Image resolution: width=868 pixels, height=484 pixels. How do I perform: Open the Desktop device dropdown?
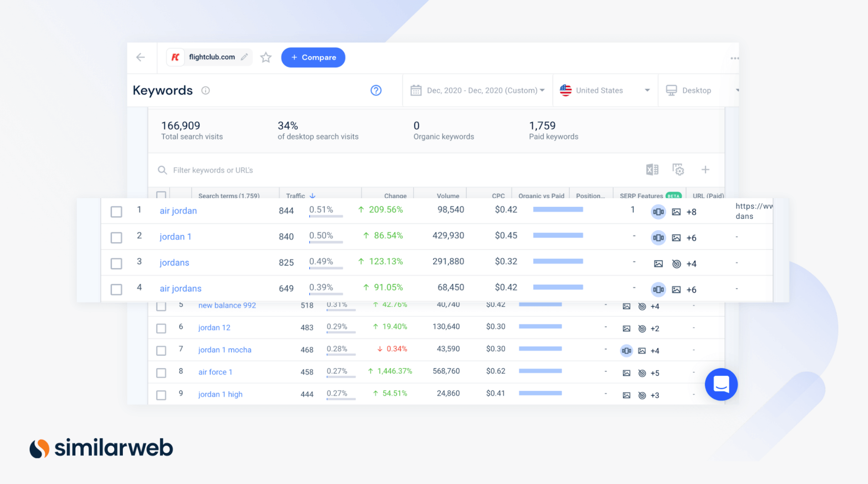(x=694, y=90)
